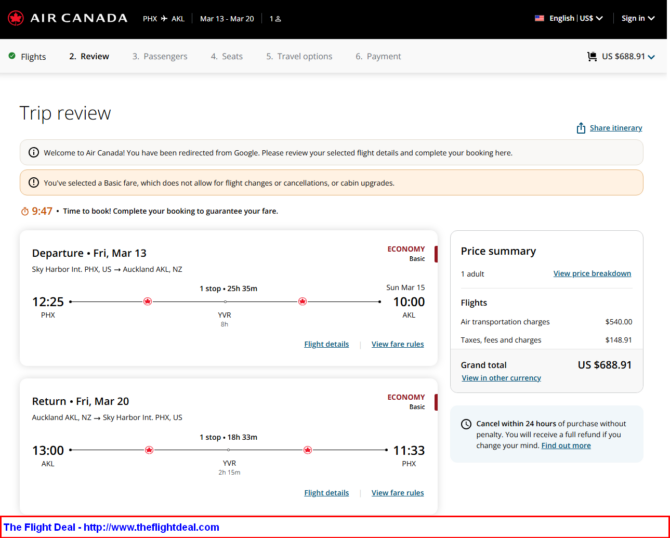
Task: View fare rules for the return flight
Action: click(x=397, y=493)
